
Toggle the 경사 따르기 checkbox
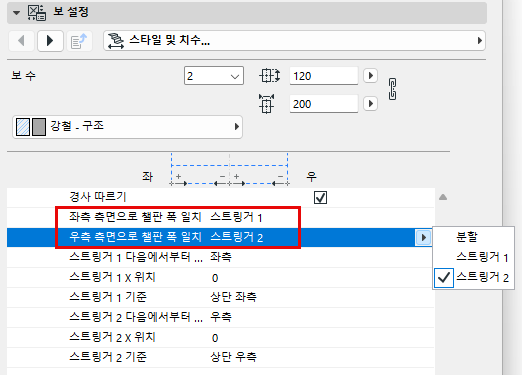click(x=320, y=198)
